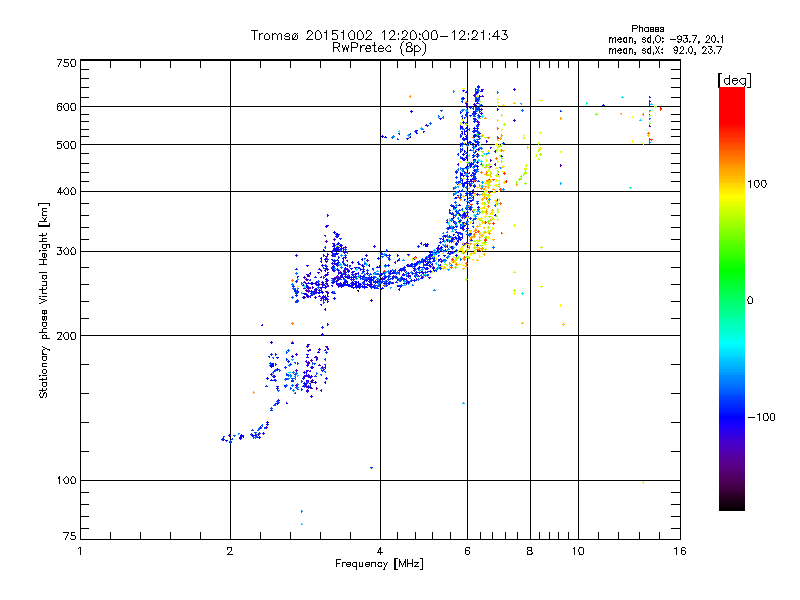Screen dimensions: 800x600
Task: Click the y-axis tick label '75'
Action: 70,536
